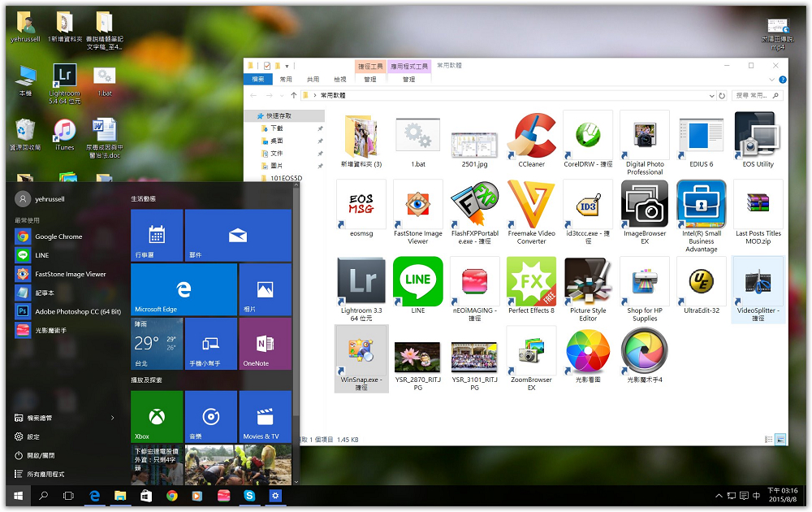Launch Google Chrome from Start menu list
The width and height of the screenshot is (812, 512).
coord(68,236)
